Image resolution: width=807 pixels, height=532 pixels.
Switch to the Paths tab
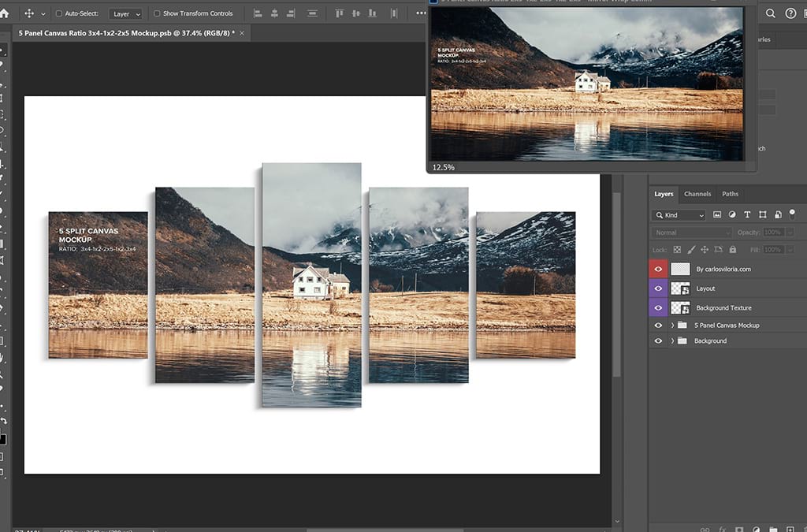tap(730, 194)
